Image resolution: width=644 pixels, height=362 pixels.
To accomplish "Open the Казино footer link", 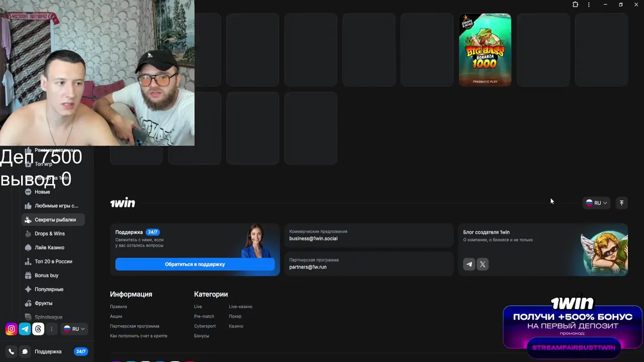I will [x=236, y=326].
